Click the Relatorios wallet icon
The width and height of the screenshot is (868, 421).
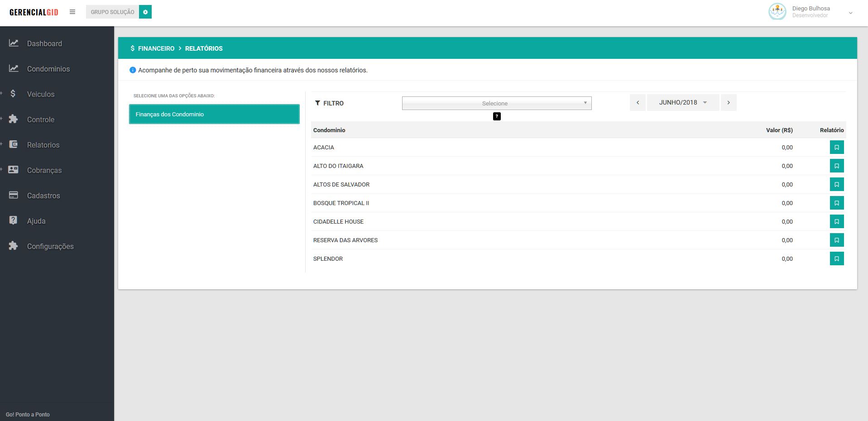click(x=14, y=144)
